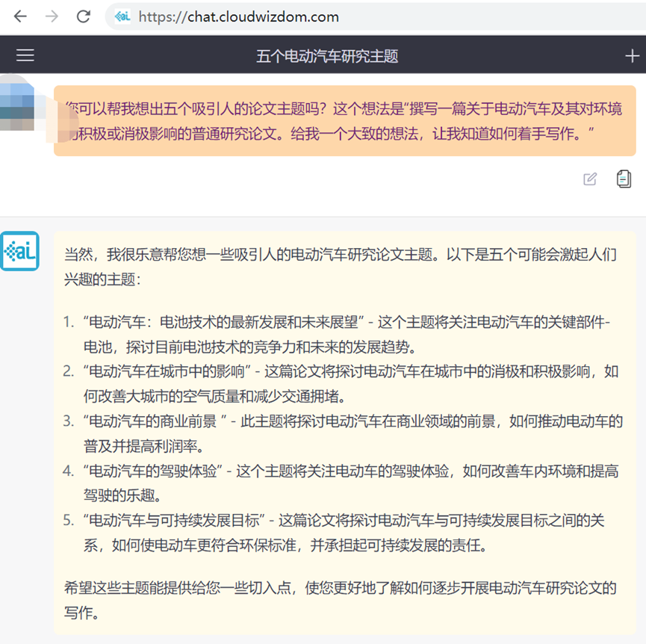Screen dimensions: 646x644
Task: Edit the user message with the pencil icon
Action: tap(590, 179)
